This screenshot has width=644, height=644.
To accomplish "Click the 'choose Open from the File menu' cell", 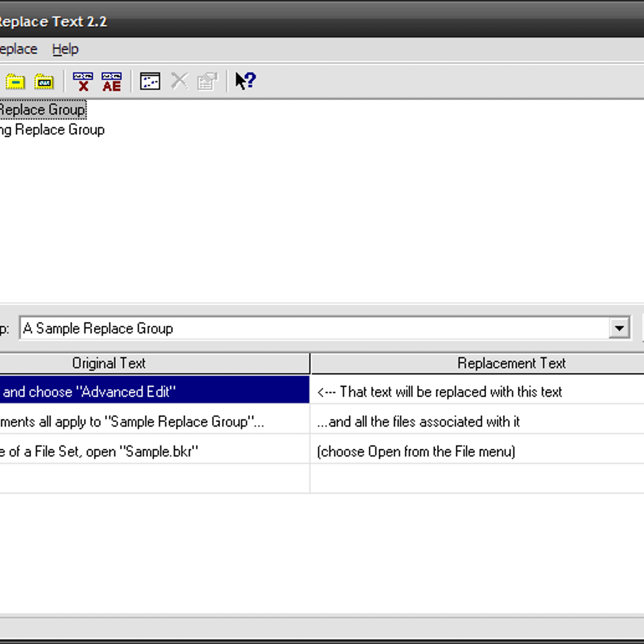I will pos(416,451).
